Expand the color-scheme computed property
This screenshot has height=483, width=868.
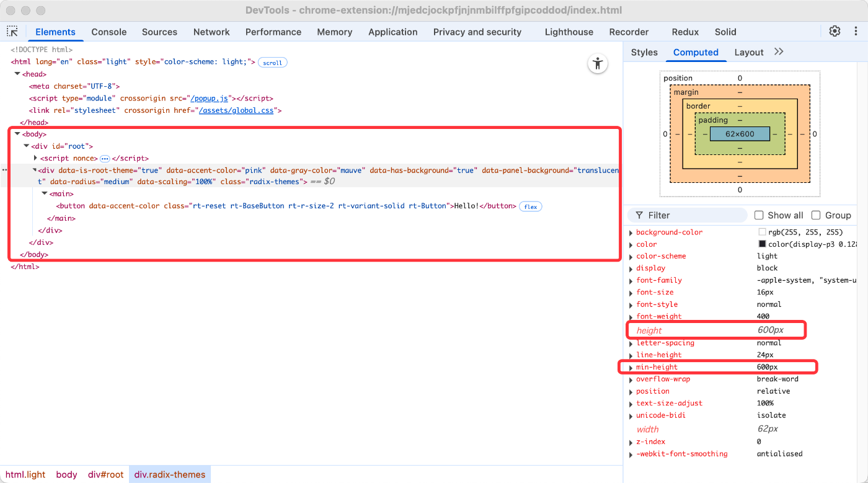[631, 257]
